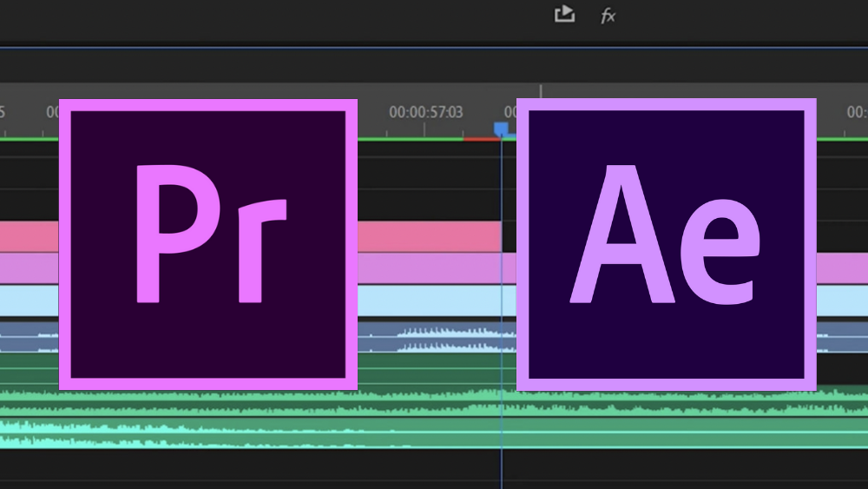Click the Export Frame icon
Image resolution: width=868 pixels, height=489 pixels.
click(x=564, y=14)
